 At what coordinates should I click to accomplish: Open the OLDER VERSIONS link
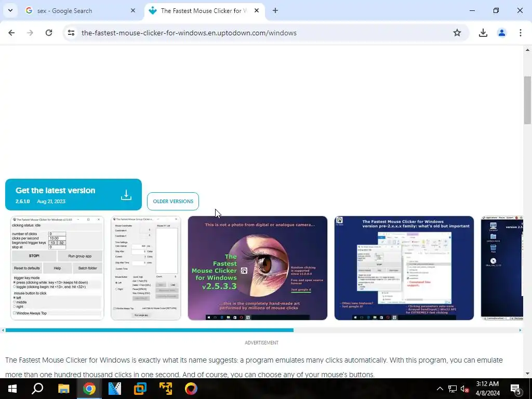click(173, 201)
